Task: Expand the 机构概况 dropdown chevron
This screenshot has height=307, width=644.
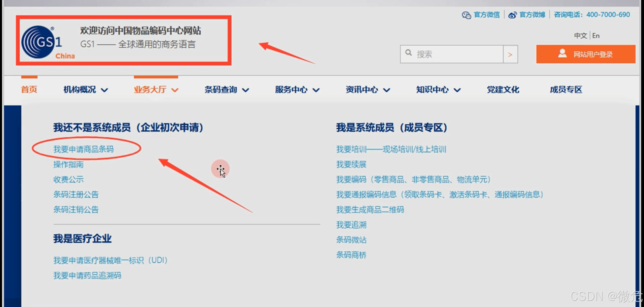Action: 104,90
